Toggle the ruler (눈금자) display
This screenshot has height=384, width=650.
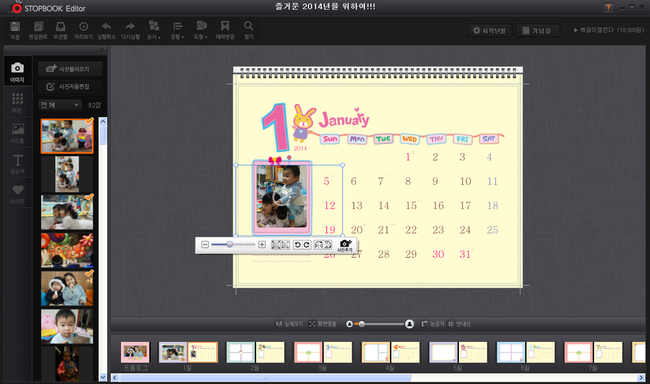(432, 324)
